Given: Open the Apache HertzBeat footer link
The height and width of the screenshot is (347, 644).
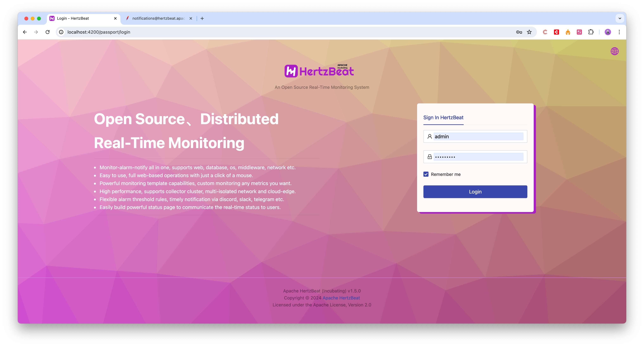Looking at the screenshot, I should click(x=341, y=298).
